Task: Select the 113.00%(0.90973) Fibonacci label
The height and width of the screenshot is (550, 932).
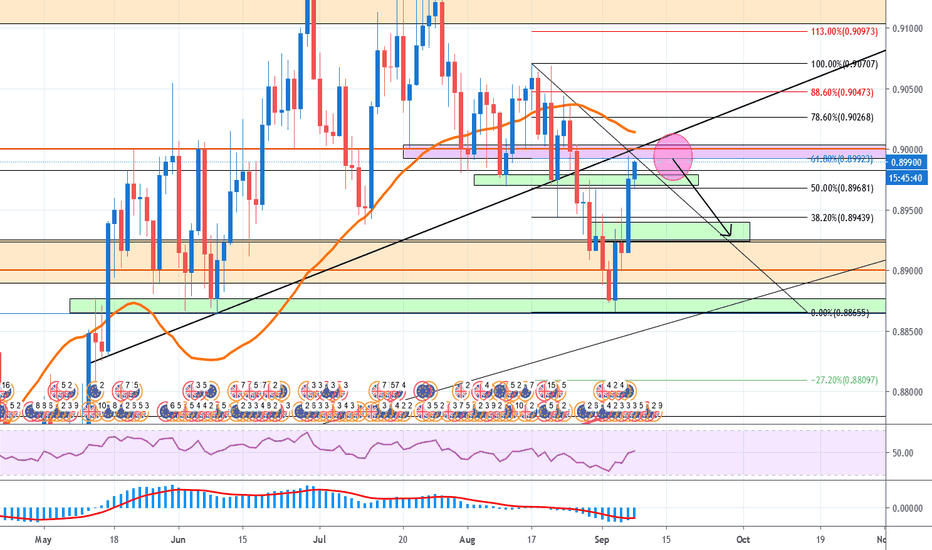Action: coord(844,32)
